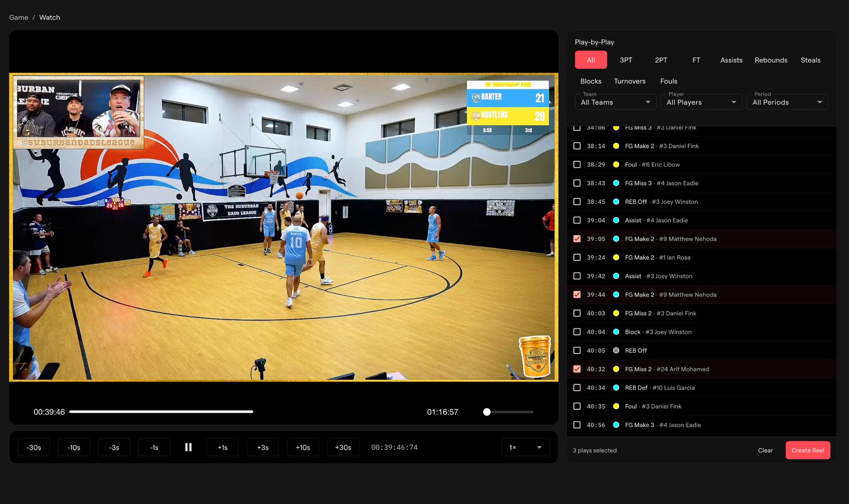Select the 38:29 Foul Eric Libow checkbox
The width and height of the screenshot is (849, 504).
point(577,164)
